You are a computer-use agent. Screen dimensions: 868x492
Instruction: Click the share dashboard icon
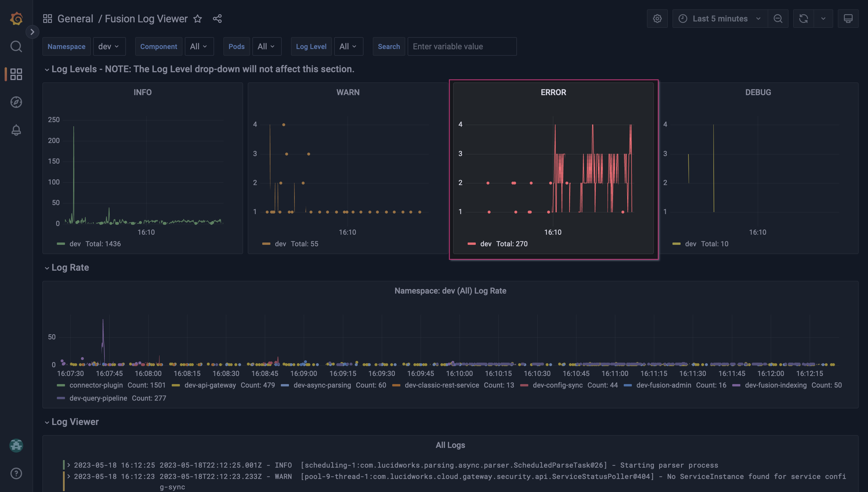tap(217, 19)
